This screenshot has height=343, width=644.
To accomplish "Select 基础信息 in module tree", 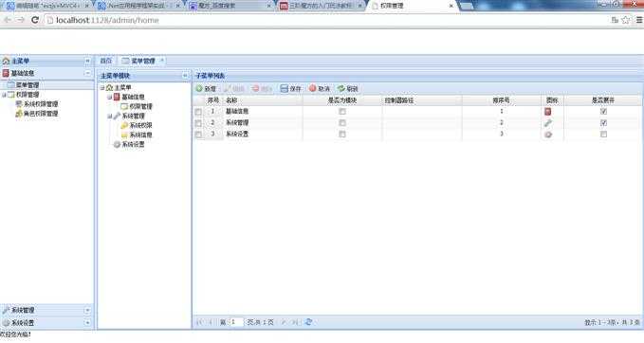I will [133, 98].
